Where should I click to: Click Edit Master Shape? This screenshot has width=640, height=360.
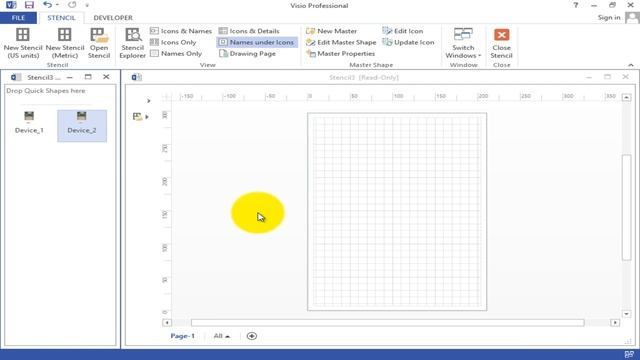(341, 42)
